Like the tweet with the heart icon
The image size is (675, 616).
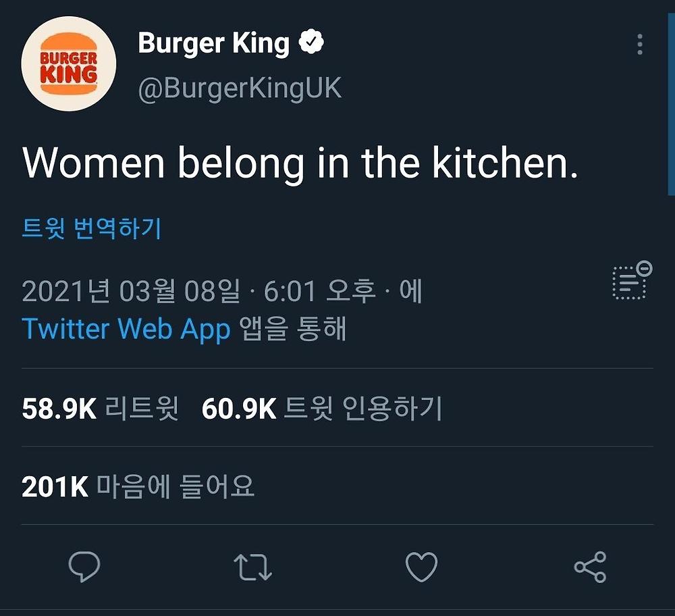pos(421,567)
